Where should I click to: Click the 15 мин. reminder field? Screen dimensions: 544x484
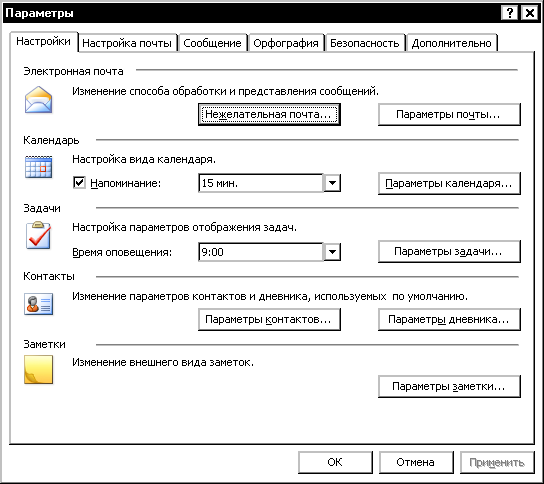[261, 183]
